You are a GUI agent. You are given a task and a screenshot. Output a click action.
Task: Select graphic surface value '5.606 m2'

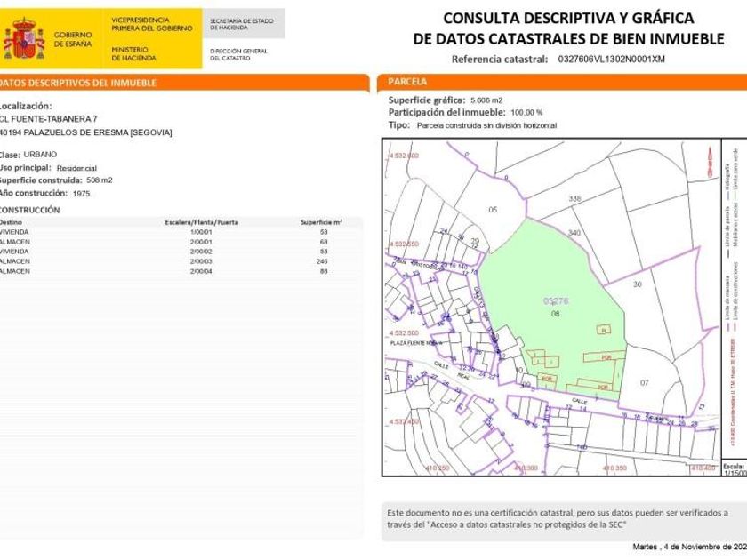[x=486, y=100]
